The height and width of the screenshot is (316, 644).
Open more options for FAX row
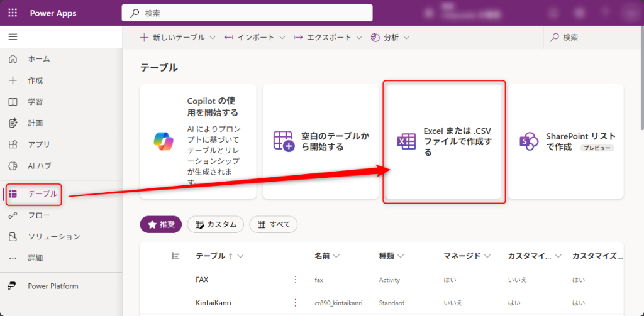295,280
